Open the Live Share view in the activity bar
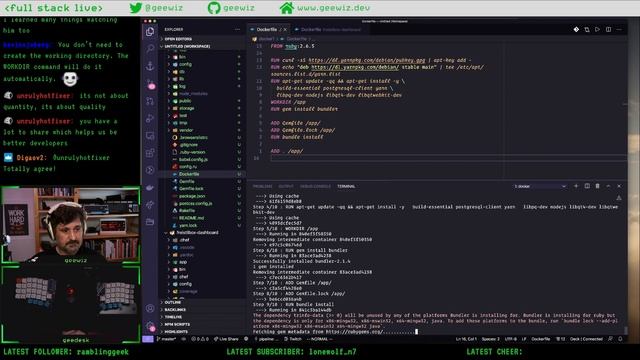 click(150, 205)
